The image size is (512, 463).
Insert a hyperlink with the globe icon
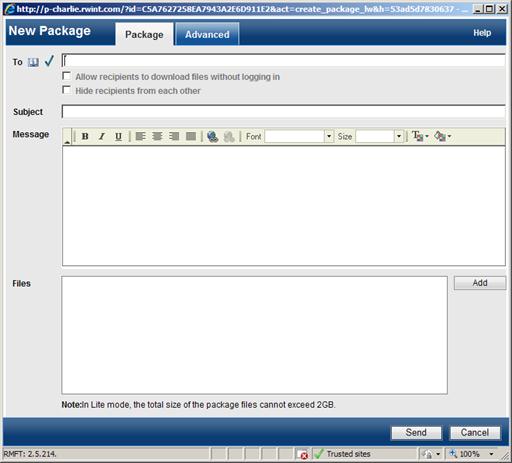(212, 136)
